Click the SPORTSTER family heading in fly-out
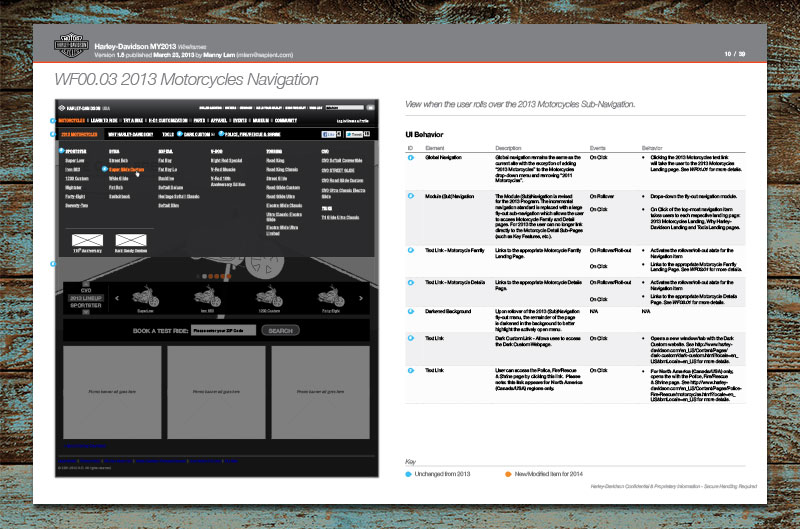800x529 pixels. coord(76,152)
